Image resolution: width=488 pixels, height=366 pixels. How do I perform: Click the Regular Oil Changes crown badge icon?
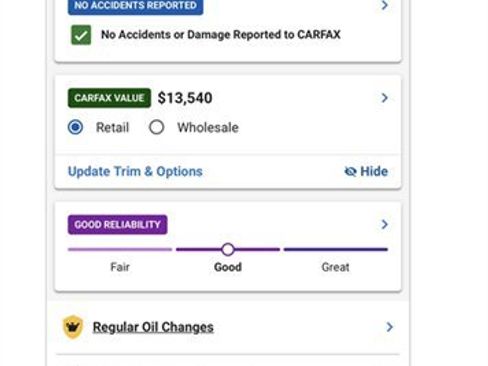73,327
